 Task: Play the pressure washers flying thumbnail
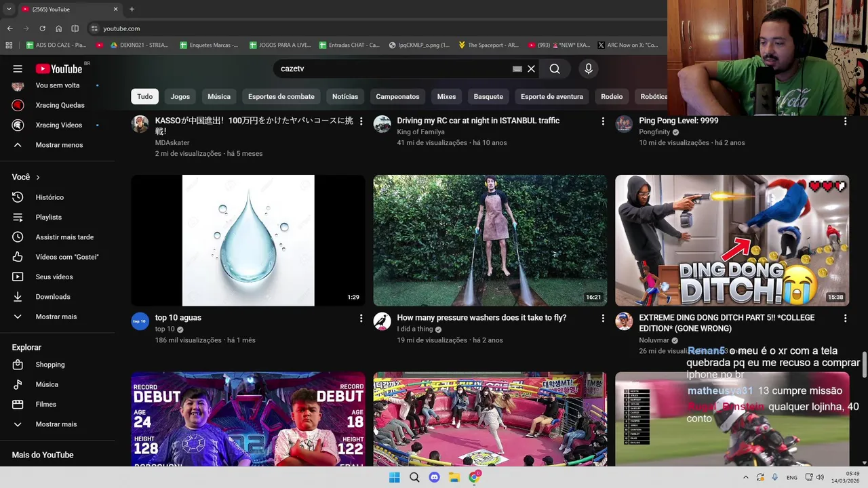pos(490,241)
